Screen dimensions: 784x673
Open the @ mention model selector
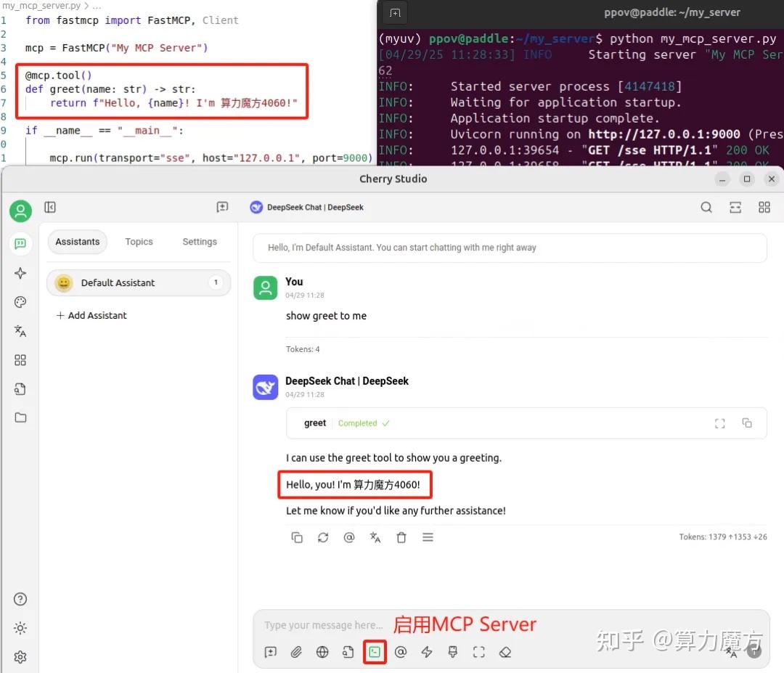coord(401,651)
